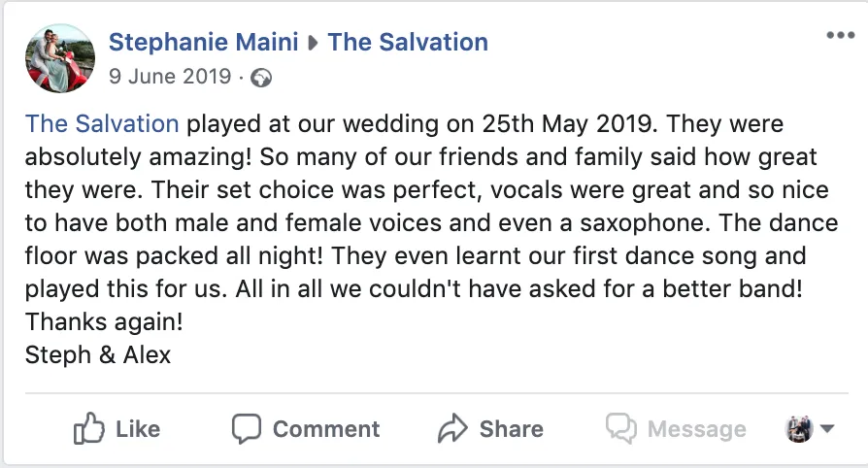
Task: Follow The Salvation link in post body
Action: [x=102, y=123]
